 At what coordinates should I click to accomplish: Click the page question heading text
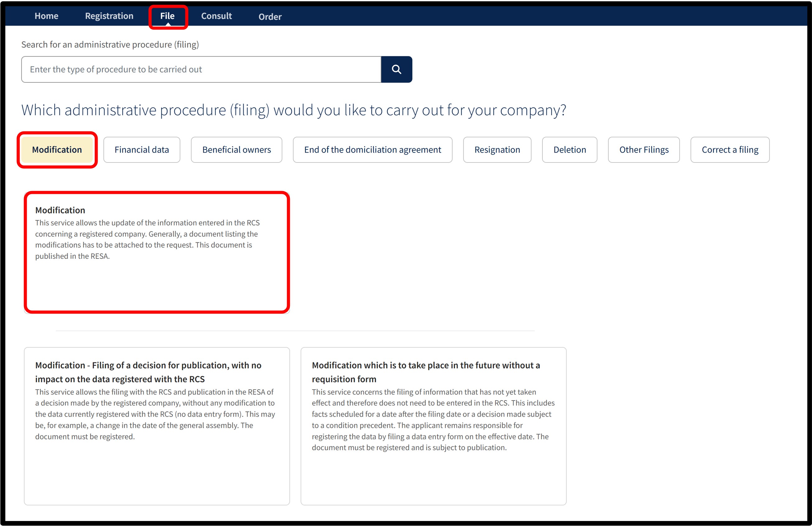[294, 110]
